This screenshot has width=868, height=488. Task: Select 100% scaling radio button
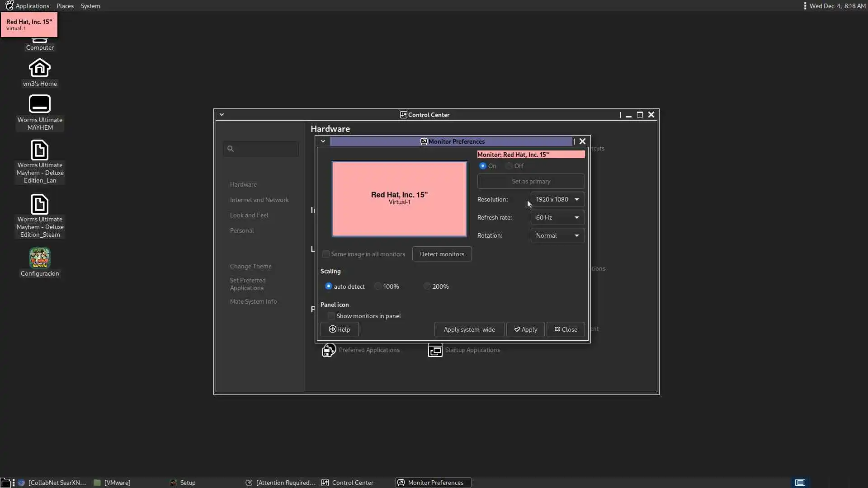pos(378,286)
